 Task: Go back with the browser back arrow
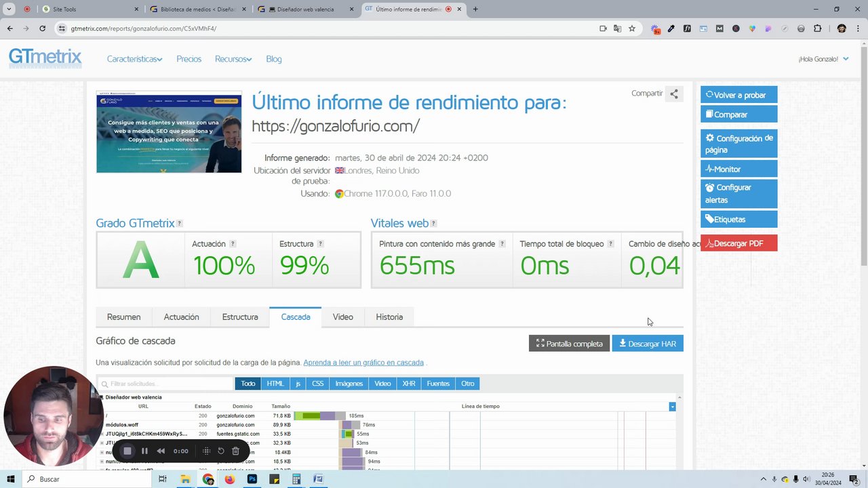tap(9, 28)
